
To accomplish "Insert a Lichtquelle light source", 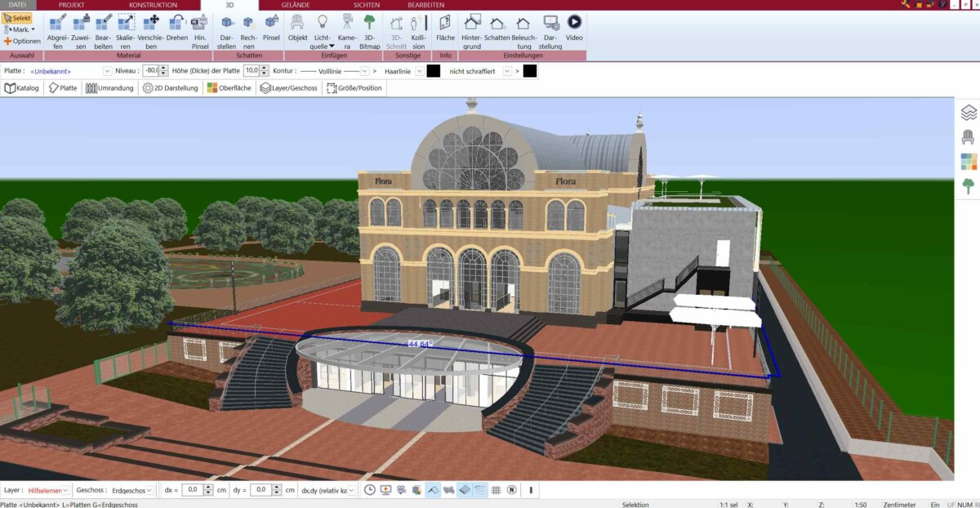I will pyautogui.click(x=324, y=31).
